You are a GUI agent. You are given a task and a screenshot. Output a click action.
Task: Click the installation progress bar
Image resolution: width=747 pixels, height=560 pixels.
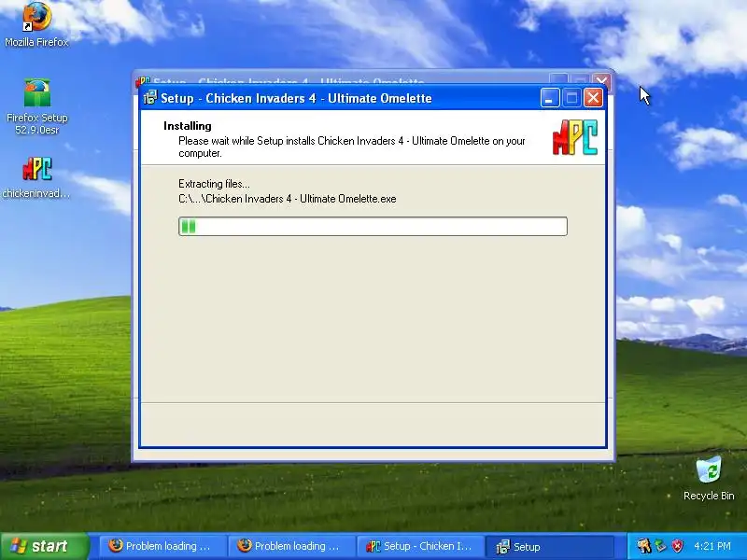(373, 226)
